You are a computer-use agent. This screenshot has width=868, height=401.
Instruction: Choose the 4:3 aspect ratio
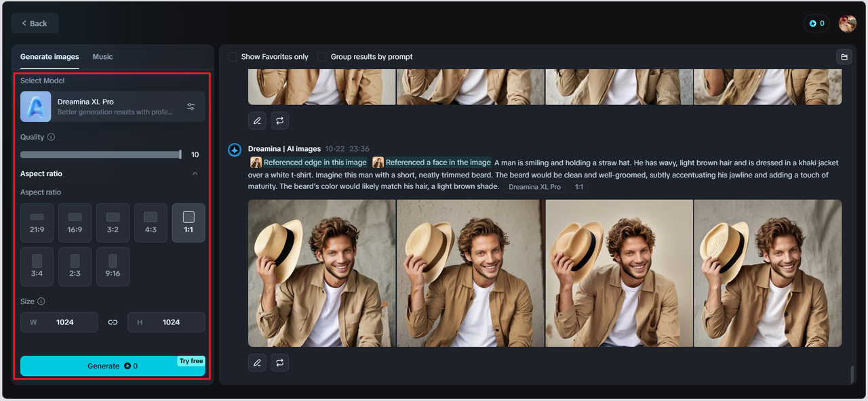pyautogui.click(x=151, y=223)
